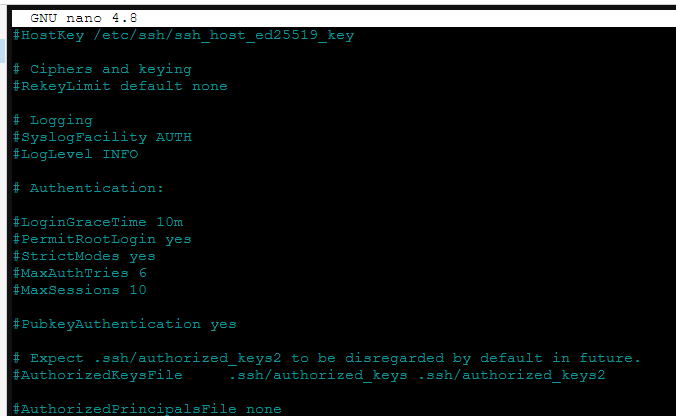
Task: Place cursor on #PubkeyAuthentication yes line
Action: click(x=124, y=324)
